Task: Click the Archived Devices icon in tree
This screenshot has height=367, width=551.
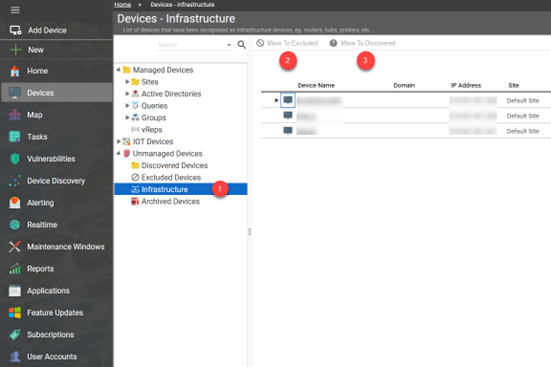Action: [x=135, y=201]
